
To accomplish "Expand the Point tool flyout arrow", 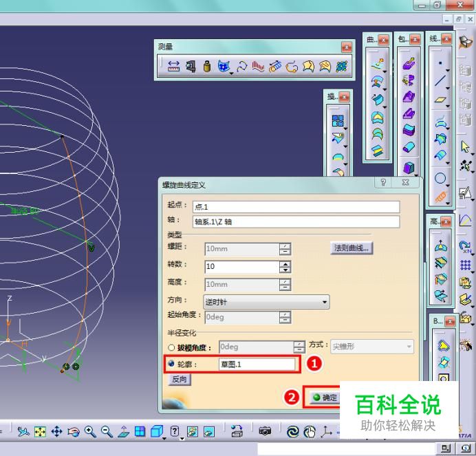I will tap(448, 70).
